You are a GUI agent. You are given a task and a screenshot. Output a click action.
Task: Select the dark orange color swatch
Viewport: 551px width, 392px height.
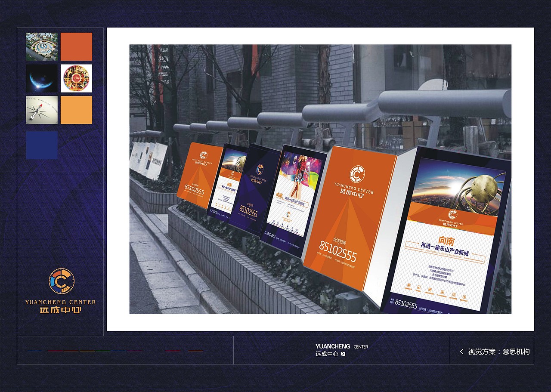[x=76, y=46]
